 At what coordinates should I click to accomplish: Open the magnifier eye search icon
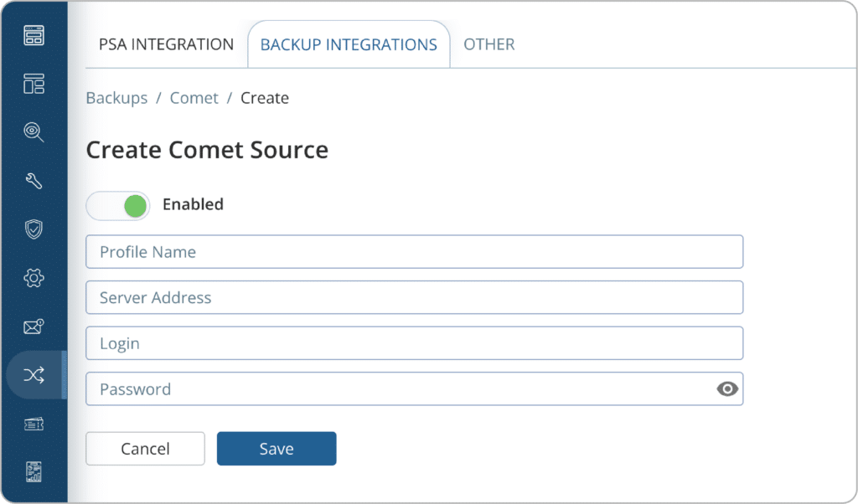34,132
